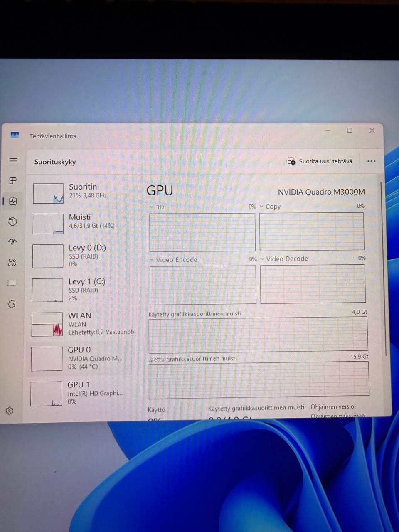Open the hamburger navigation menu
Image resolution: width=399 pixels, height=532 pixels.
point(13,161)
